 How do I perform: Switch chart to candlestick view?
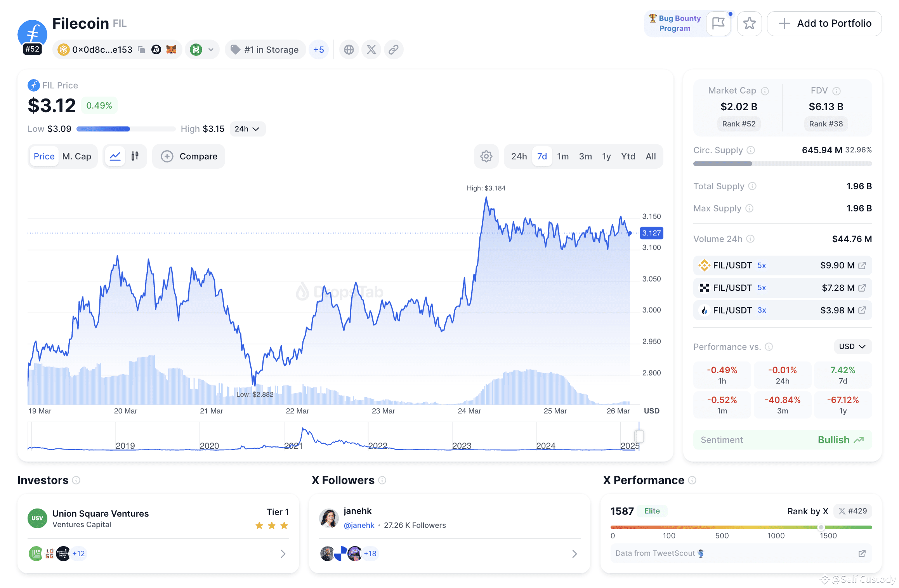(135, 156)
